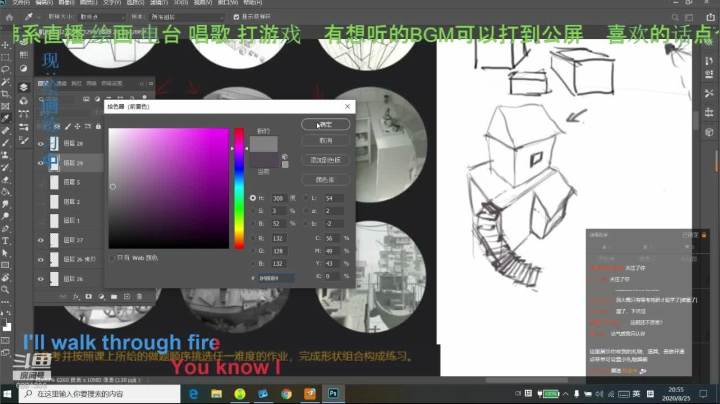Click the new group folder icon
The image size is (720, 404).
pos(114,297)
